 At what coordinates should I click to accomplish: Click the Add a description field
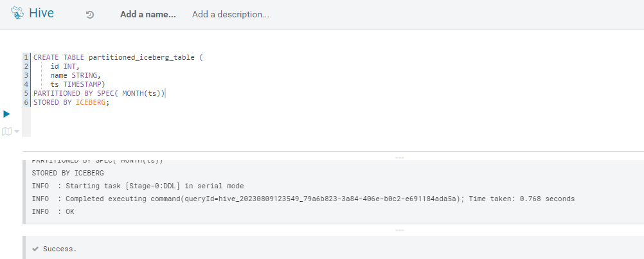pyautogui.click(x=230, y=14)
